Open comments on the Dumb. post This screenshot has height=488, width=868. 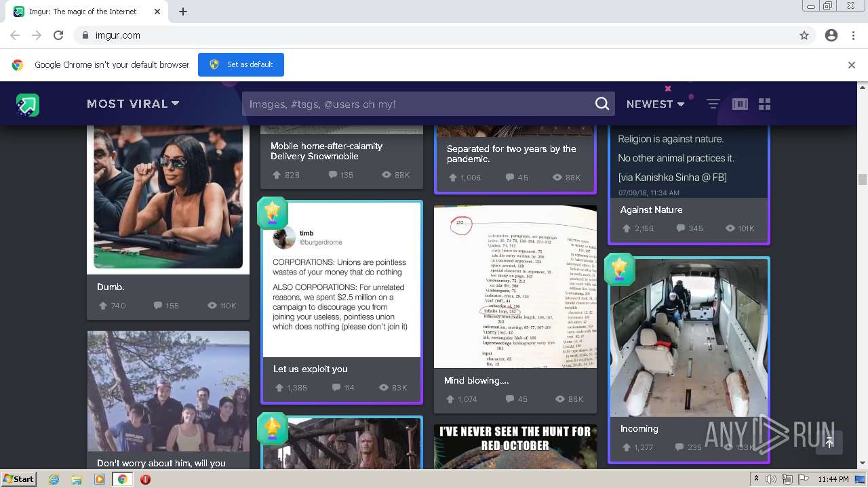coord(158,306)
